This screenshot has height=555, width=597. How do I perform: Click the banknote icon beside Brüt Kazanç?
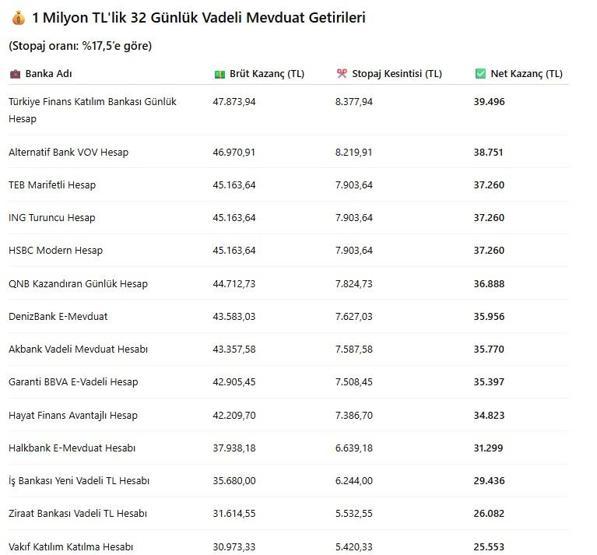(x=220, y=74)
